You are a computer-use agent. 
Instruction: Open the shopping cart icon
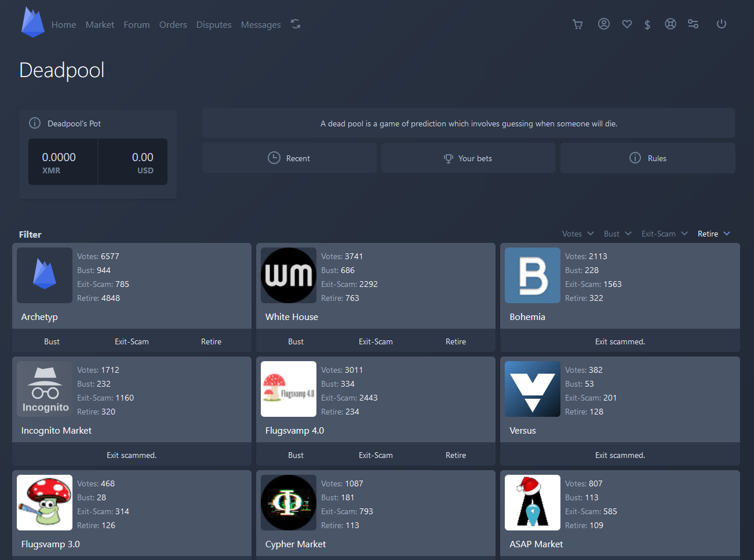click(577, 24)
